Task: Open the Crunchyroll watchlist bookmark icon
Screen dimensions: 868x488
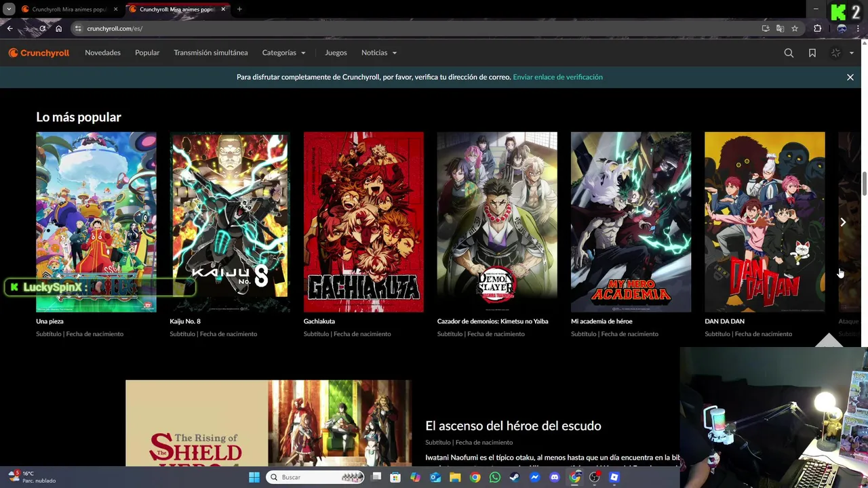Action: pos(812,53)
